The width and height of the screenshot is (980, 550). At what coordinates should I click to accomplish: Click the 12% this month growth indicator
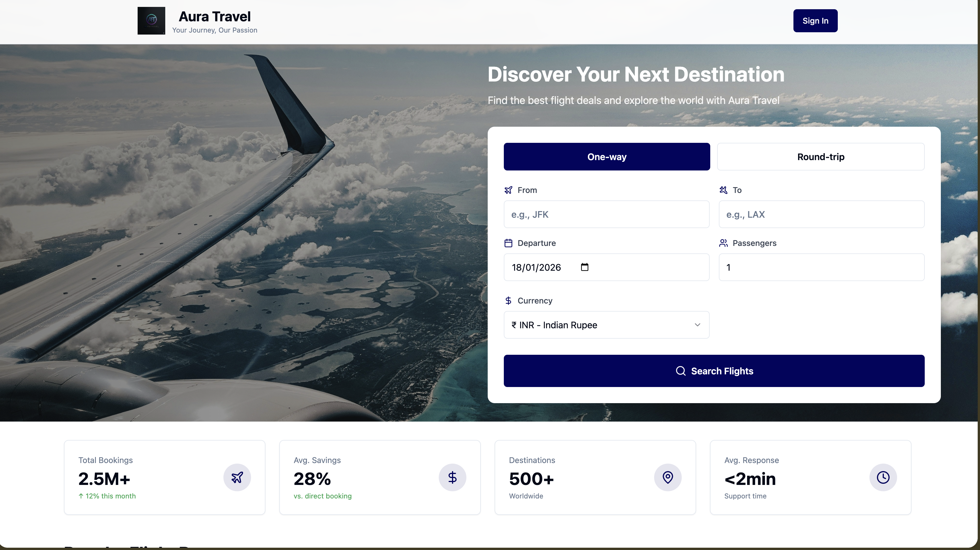click(x=107, y=496)
